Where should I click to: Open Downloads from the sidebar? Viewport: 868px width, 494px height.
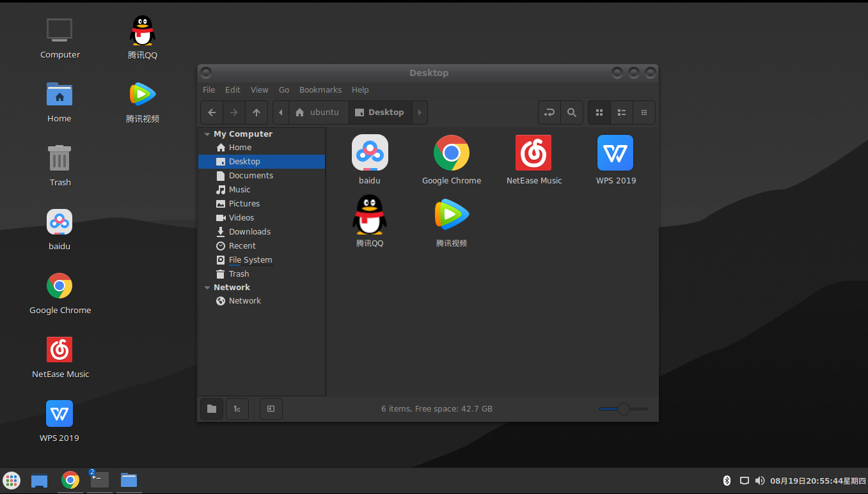tap(262, 232)
